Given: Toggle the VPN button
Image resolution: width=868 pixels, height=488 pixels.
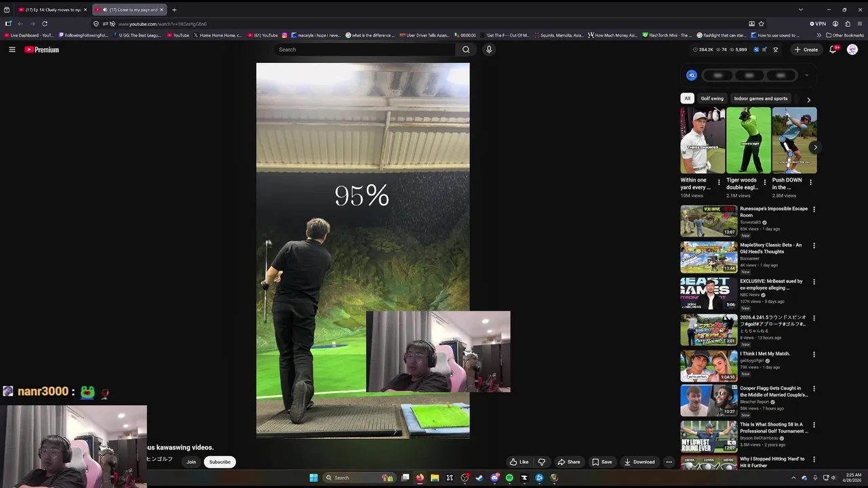Looking at the screenshot, I should click(x=818, y=24).
